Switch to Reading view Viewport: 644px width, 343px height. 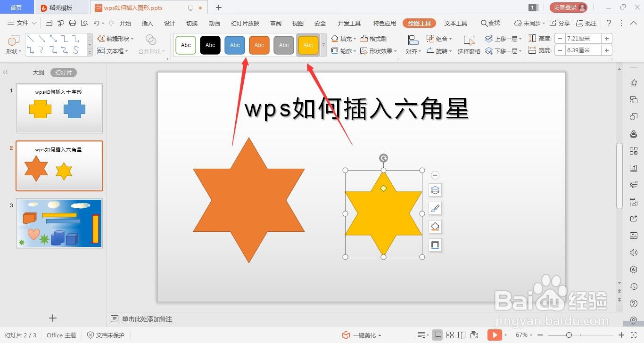pyautogui.click(x=462, y=335)
